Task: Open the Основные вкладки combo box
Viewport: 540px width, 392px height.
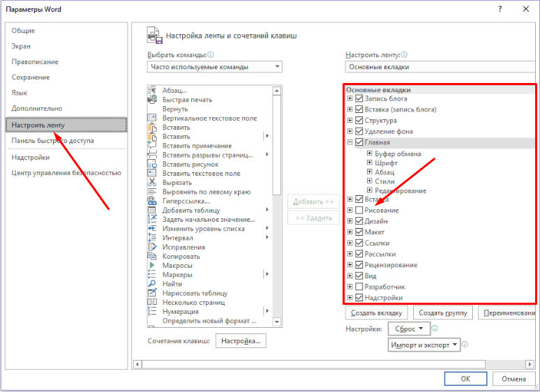Action: tap(440, 67)
